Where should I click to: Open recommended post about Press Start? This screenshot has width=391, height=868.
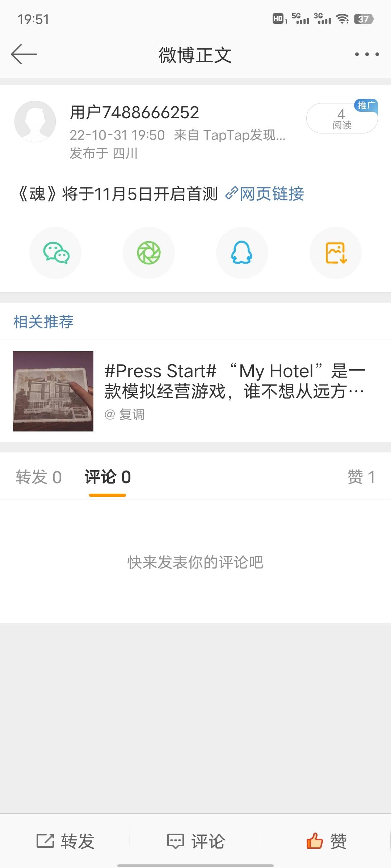235,381
